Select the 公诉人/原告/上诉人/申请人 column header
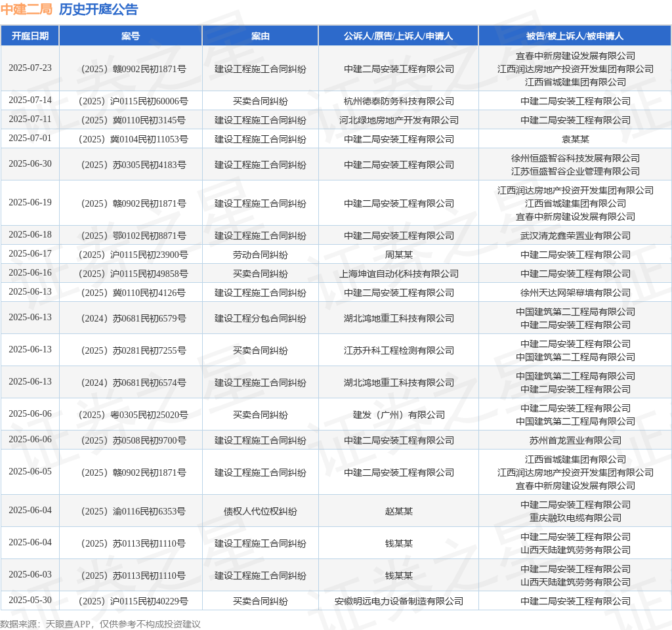The width and height of the screenshot is (672, 630). coord(398,36)
